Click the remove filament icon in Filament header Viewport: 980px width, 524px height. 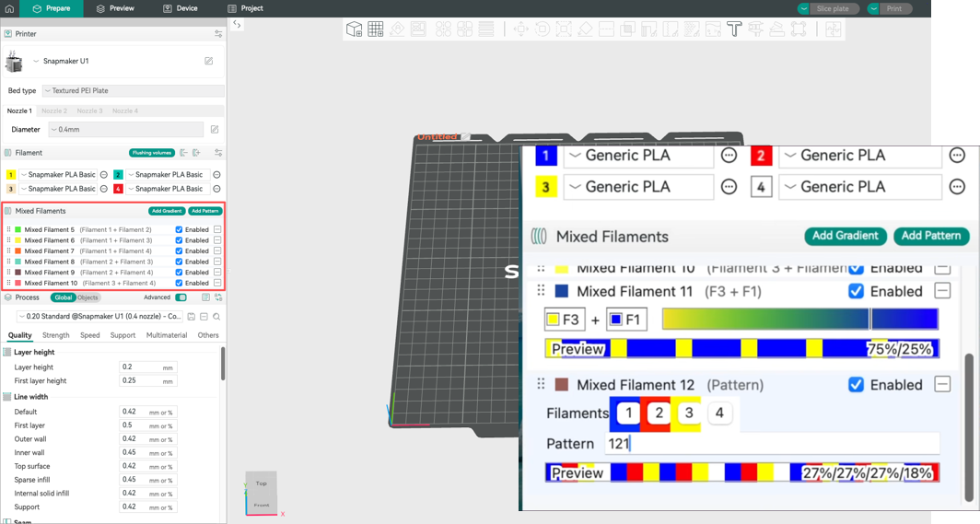click(x=184, y=152)
